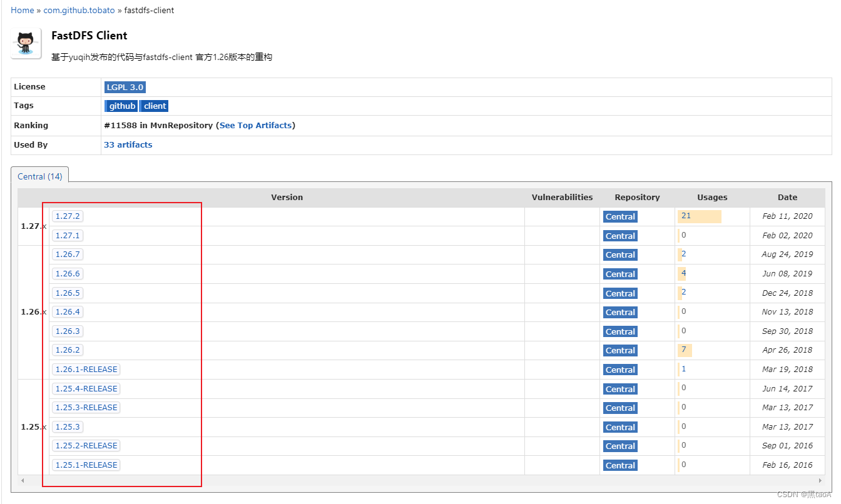Click the Apr 26, 2018 date cell
841x504 pixels.
(x=787, y=350)
